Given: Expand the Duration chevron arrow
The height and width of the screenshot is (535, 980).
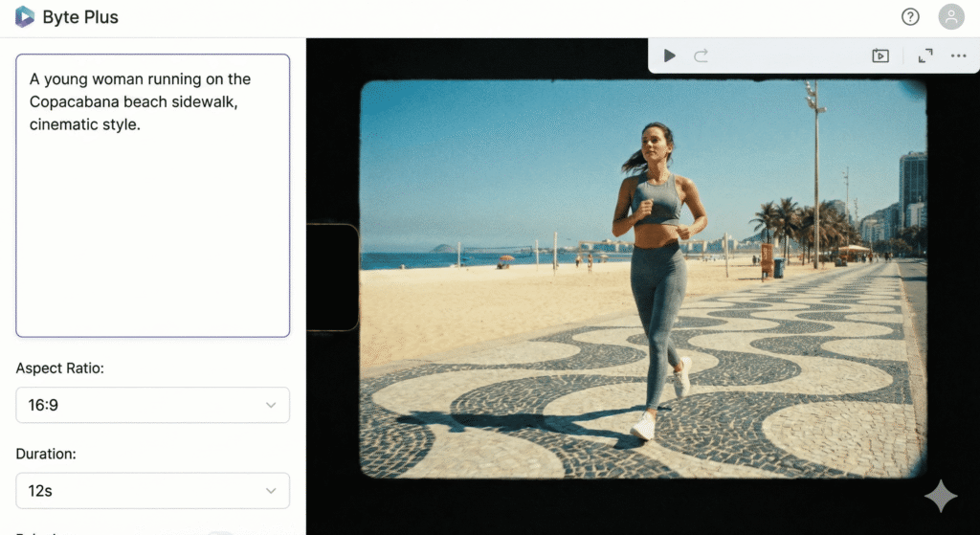Looking at the screenshot, I should point(271,491).
